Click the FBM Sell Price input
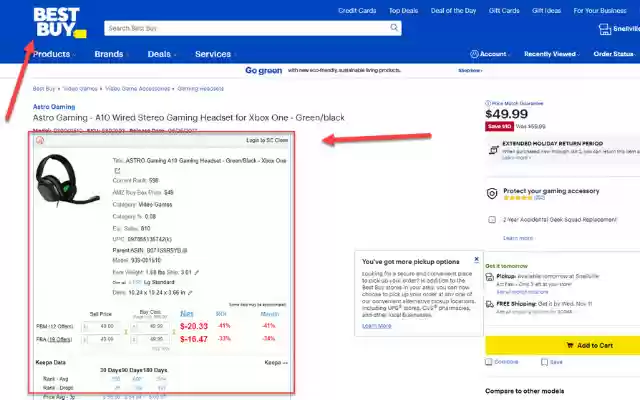The image size is (640, 400). coord(101,327)
